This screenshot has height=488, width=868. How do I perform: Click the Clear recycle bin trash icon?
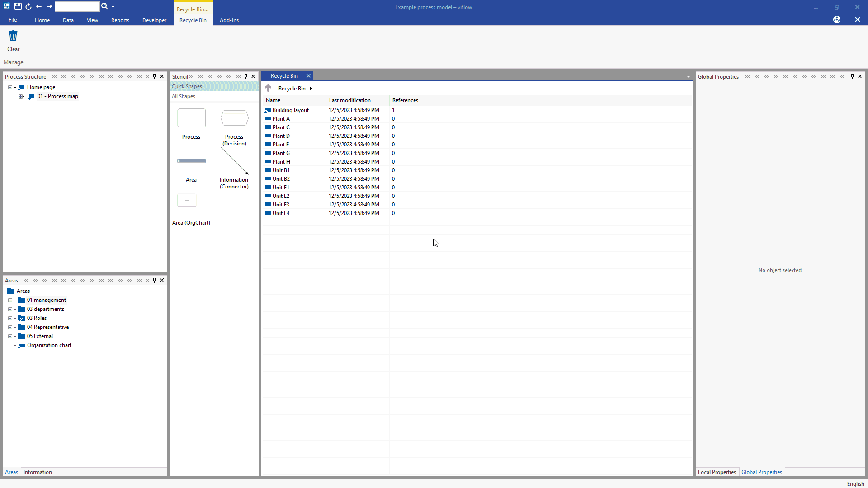[x=13, y=36]
